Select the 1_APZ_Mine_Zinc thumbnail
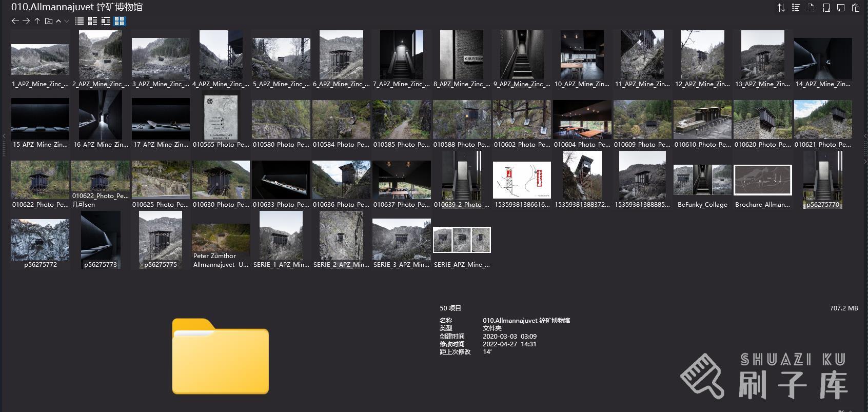The image size is (868, 412). [40, 60]
